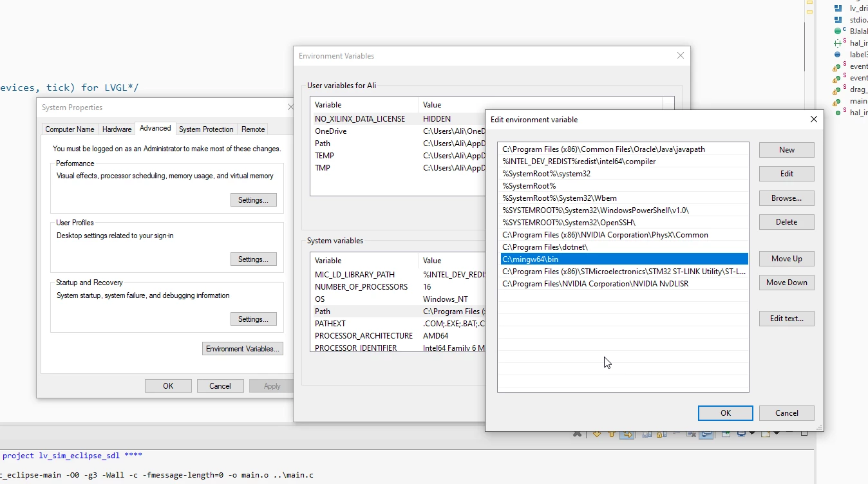Click the include icon beside stdio. in outline
Image resolution: width=868 pixels, height=484 pixels.
point(838,20)
